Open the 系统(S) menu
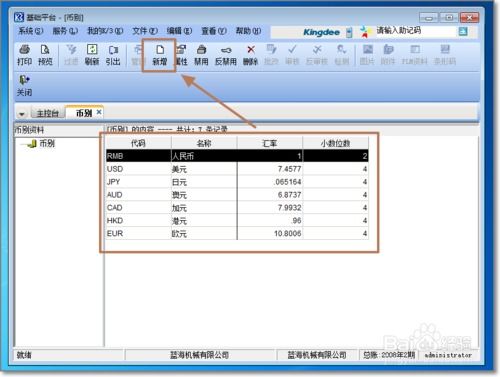 pyautogui.click(x=31, y=31)
